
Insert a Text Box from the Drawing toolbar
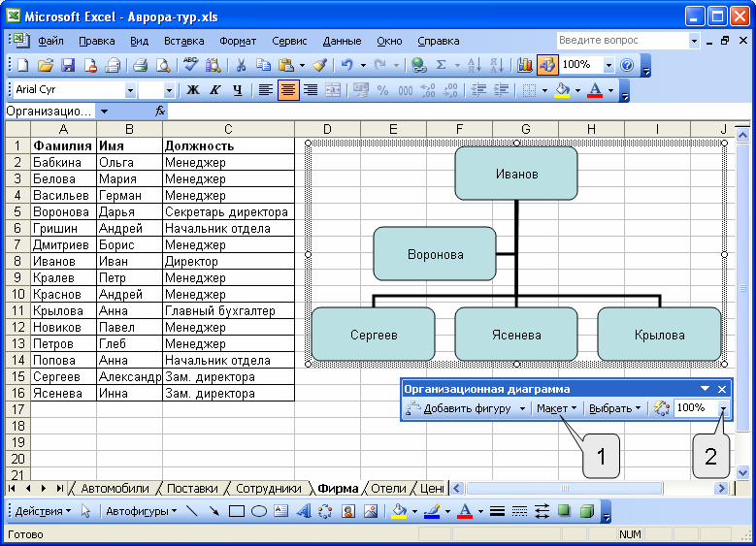pos(281,511)
